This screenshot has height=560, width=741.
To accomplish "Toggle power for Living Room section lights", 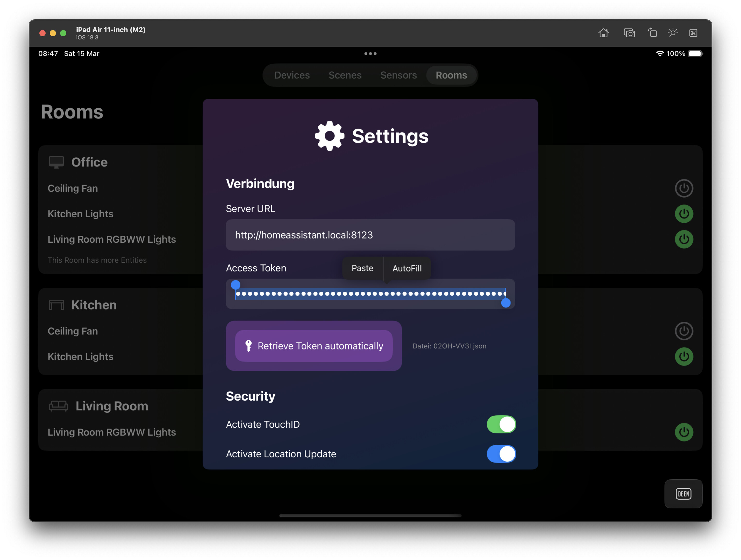I will (683, 432).
